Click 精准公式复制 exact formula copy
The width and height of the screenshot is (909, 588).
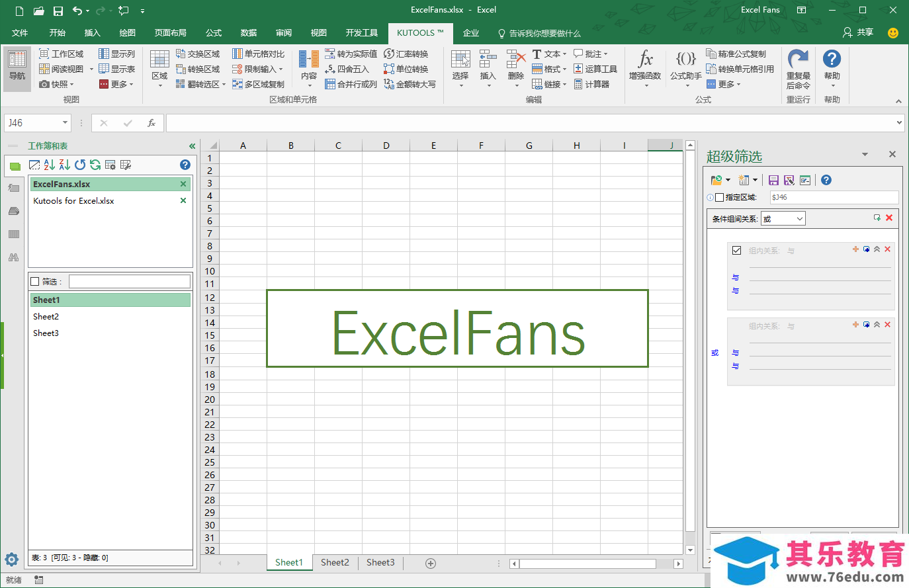pyautogui.click(x=736, y=54)
